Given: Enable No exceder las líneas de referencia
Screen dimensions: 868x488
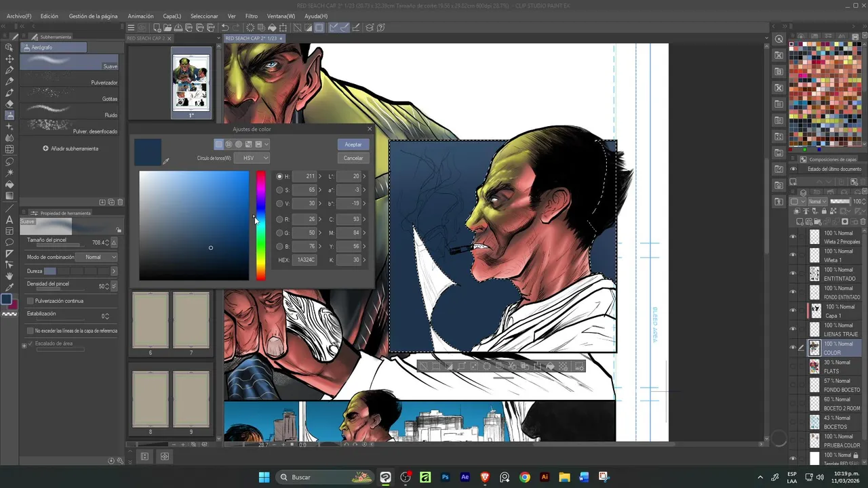Looking at the screenshot, I should 30,331.
